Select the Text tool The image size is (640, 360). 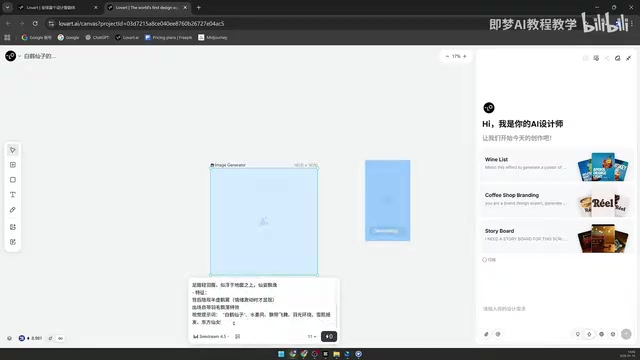pos(13,195)
